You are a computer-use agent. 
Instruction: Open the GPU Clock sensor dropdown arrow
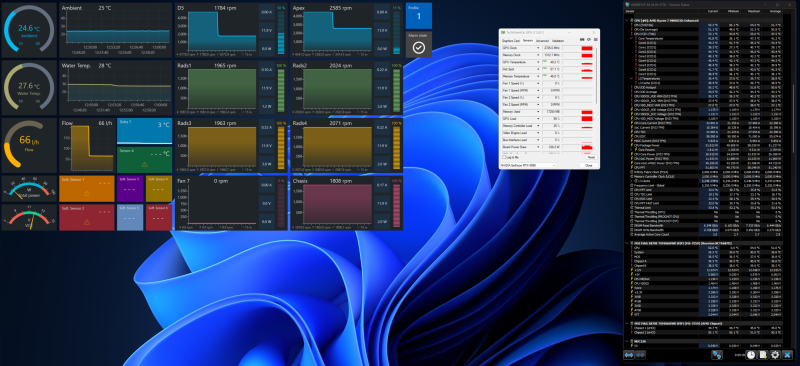pos(538,47)
